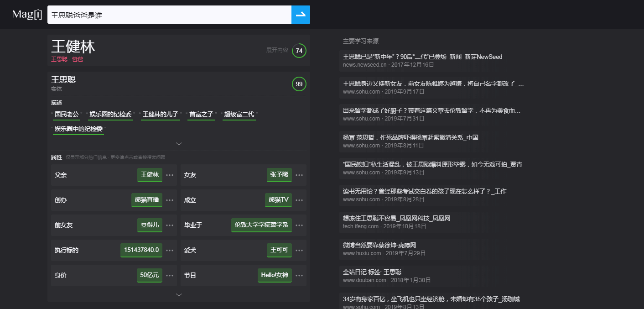Screen dimensions: 644x309
Task: Open the 王健林 tag under 父亲
Action: tap(150, 175)
